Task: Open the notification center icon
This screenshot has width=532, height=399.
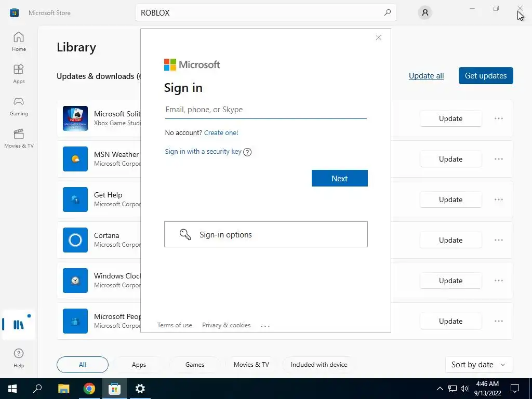Action: (x=515, y=389)
